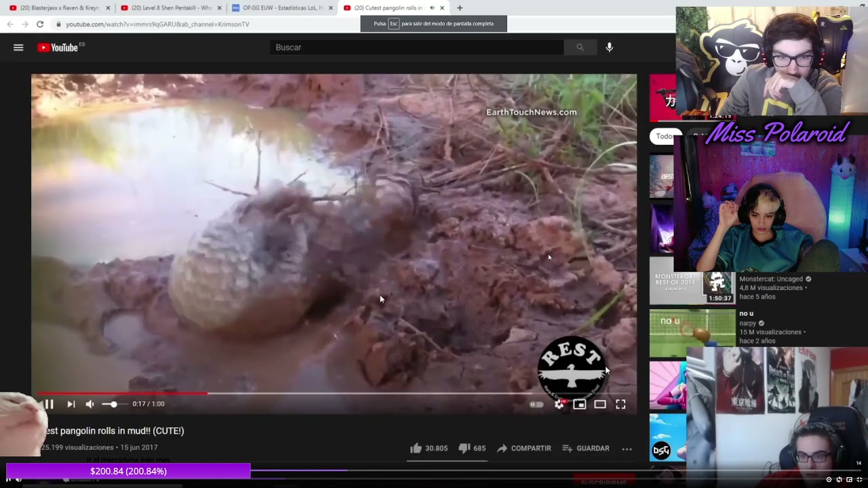View site info via the lock icon
This screenshot has width=868, height=488.
pos(58,24)
